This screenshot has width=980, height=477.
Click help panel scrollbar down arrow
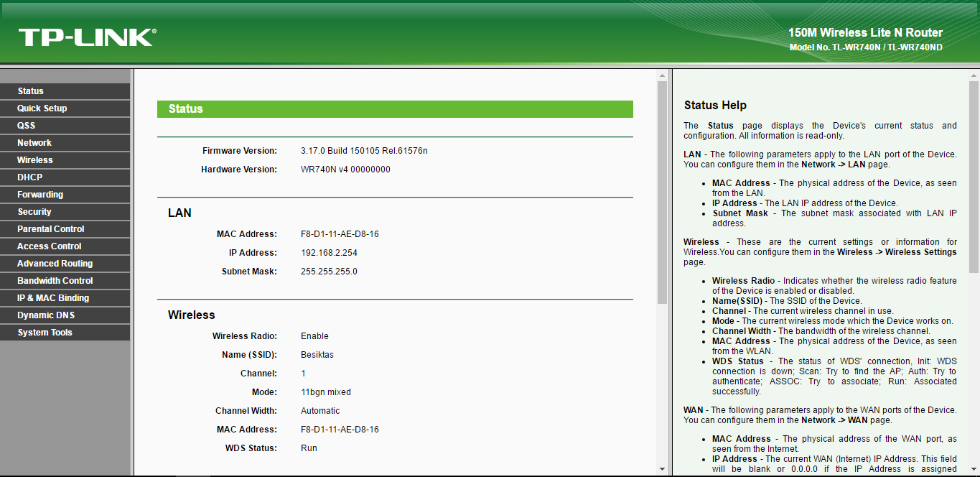974,470
